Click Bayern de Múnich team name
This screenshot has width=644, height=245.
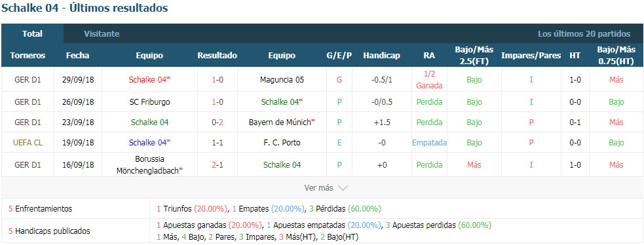(x=282, y=122)
